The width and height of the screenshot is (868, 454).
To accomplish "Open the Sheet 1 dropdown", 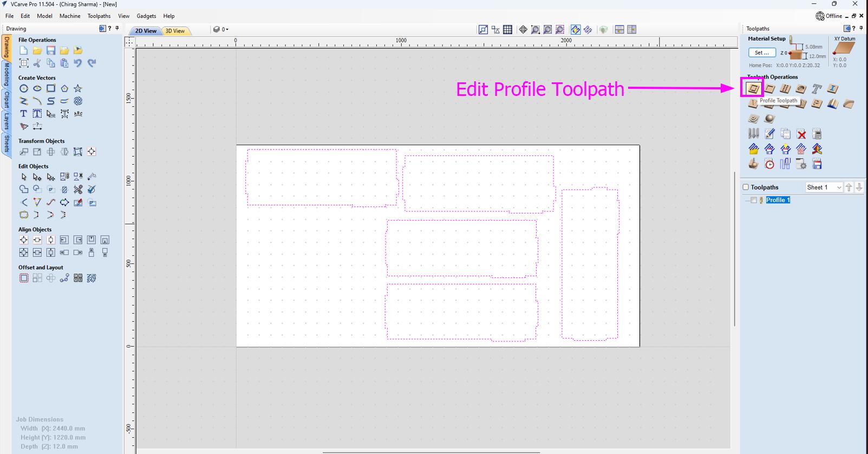I will tap(824, 187).
